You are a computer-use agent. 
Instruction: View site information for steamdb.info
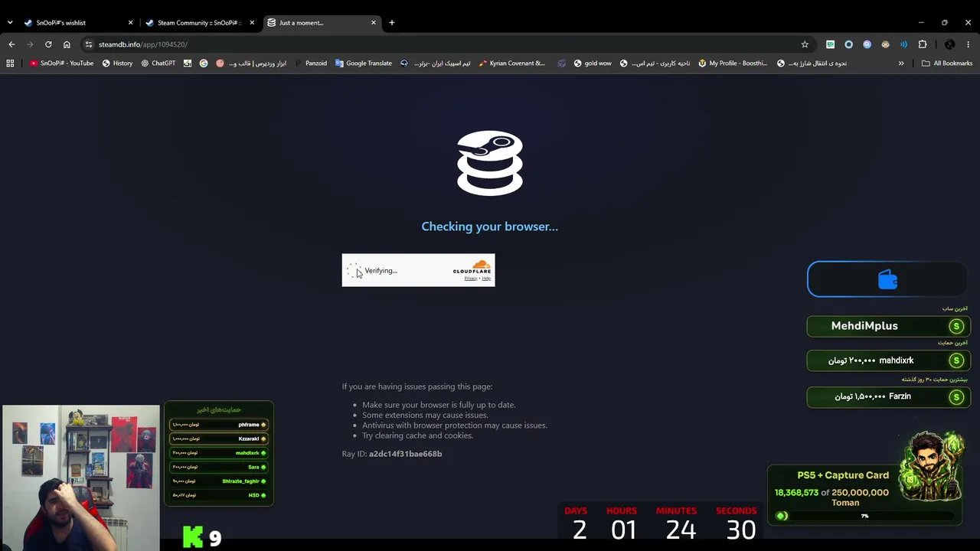[x=89, y=44]
